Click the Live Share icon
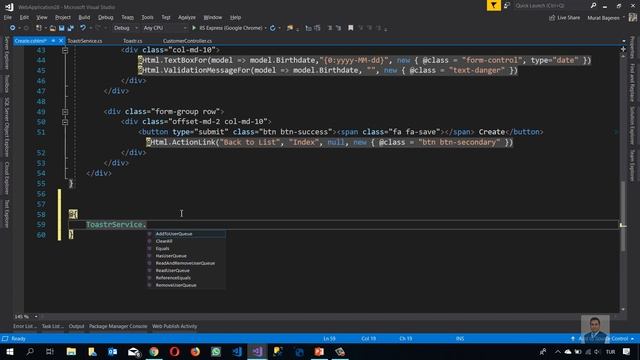Viewport: 640px width, 360px height. 552,18
